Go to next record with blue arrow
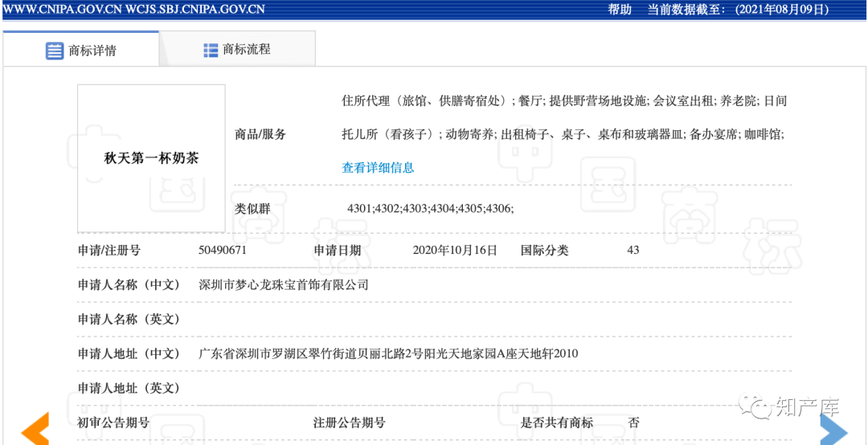868x445 pixels. click(x=833, y=428)
